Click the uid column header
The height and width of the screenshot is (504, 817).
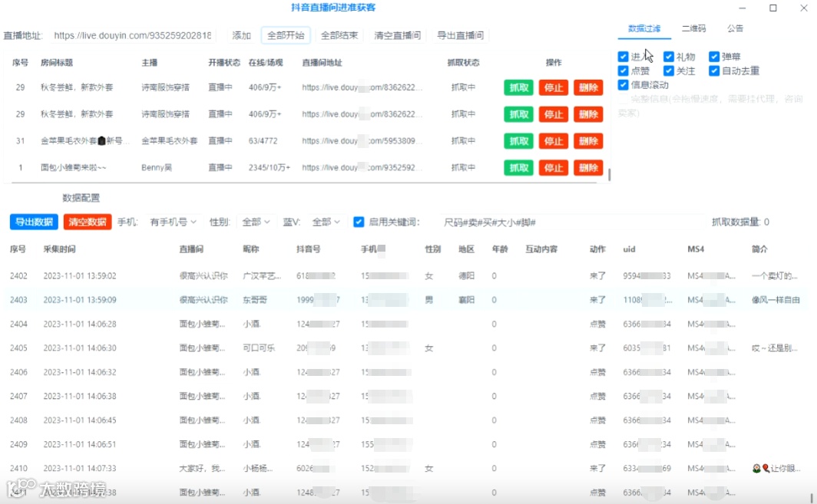point(630,249)
